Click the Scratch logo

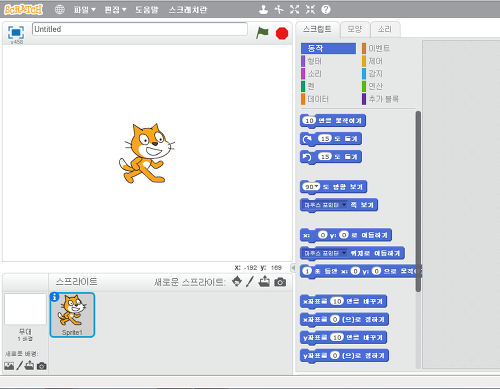pyautogui.click(x=23, y=9)
